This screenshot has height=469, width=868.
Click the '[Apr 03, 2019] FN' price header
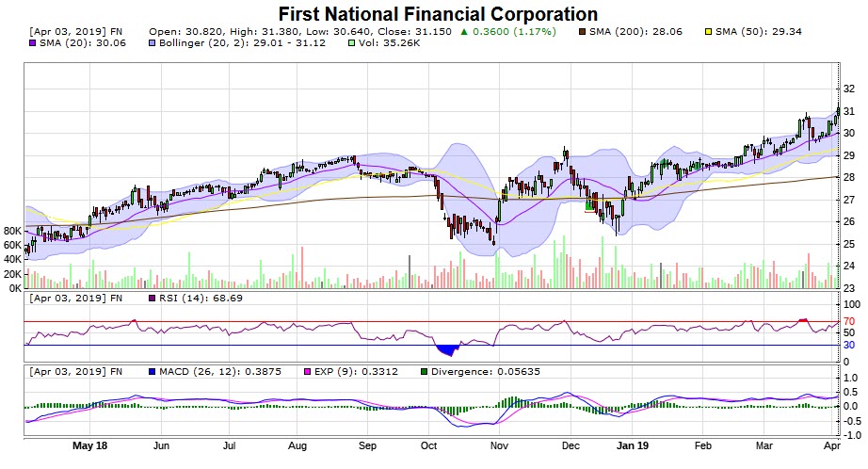(x=76, y=32)
